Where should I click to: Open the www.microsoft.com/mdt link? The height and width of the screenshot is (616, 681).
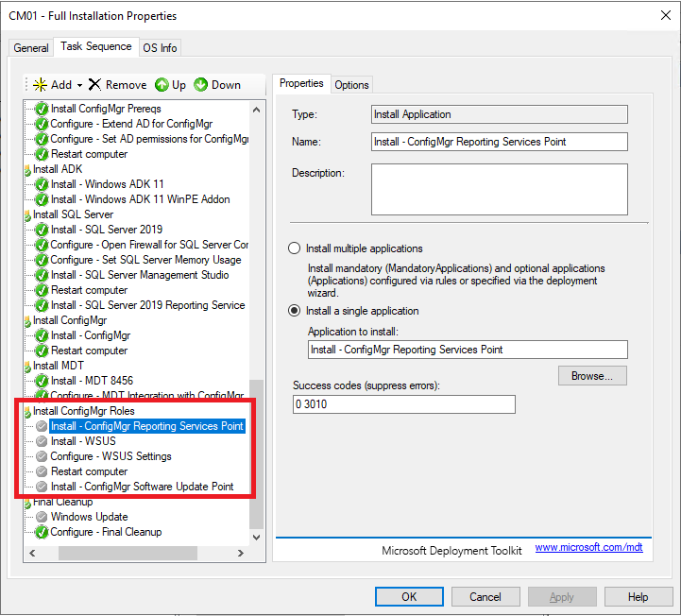point(588,547)
